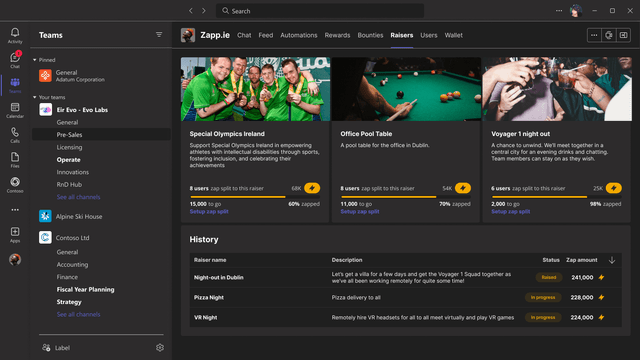This screenshot has width=640, height=360.
Task: Open settings and more ellipsis by profile
Action: click(x=559, y=11)
